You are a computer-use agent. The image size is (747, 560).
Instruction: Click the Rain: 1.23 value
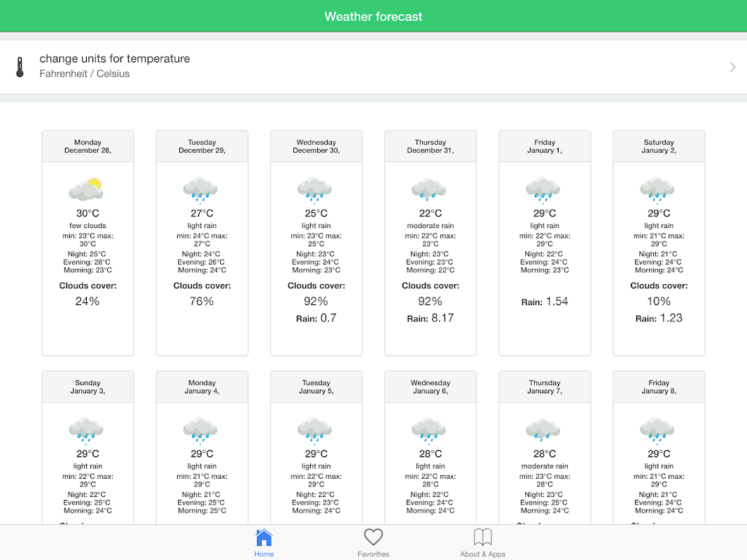click(x=659, y=318)
